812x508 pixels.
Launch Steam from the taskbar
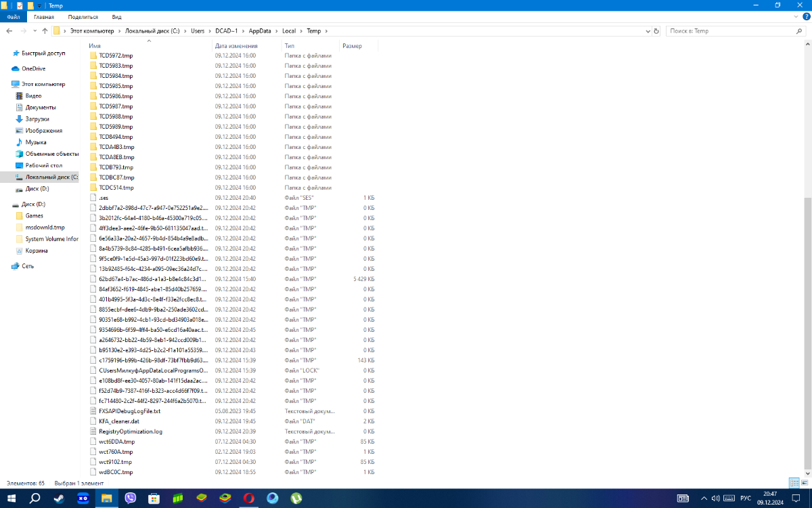click(x=59, y=498)
